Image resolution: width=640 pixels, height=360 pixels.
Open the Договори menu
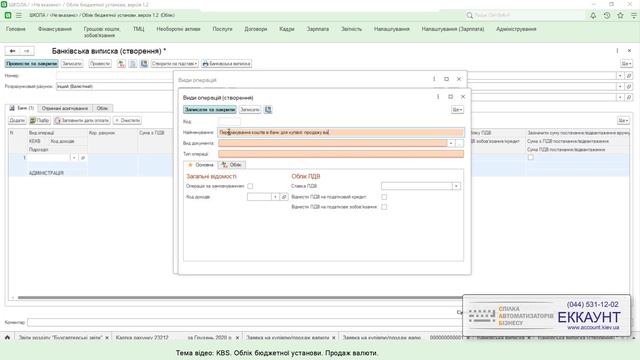tap(256, 29)
